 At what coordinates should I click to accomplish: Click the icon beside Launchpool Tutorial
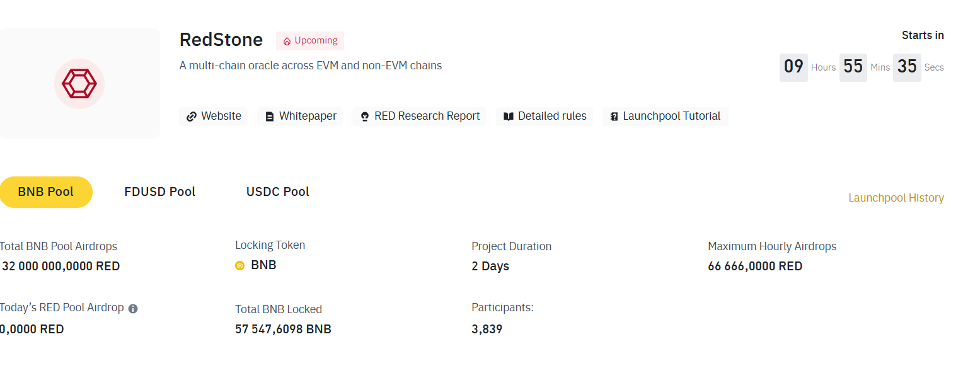614,117
